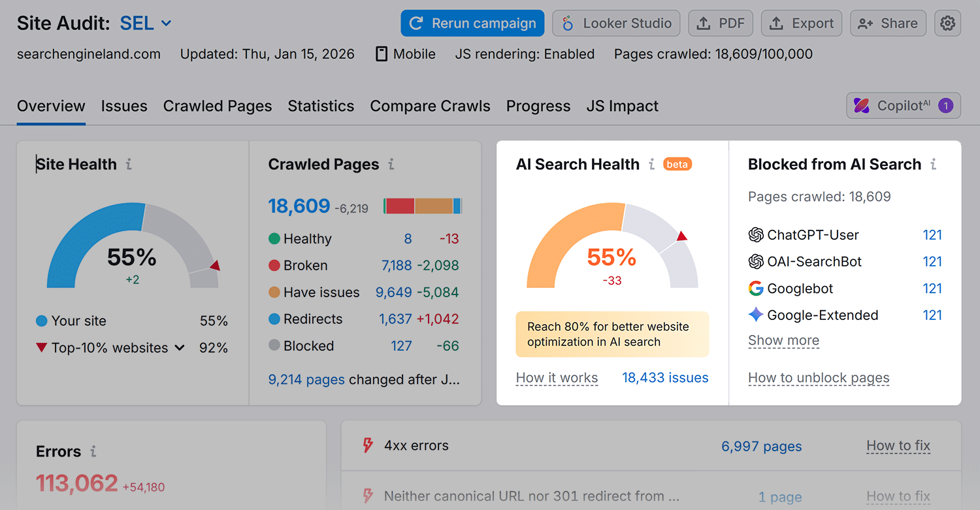The width and height of the screenshot is (980, 510).
Task: Click the Crawled Pages info icon
Action: point(391,165)
